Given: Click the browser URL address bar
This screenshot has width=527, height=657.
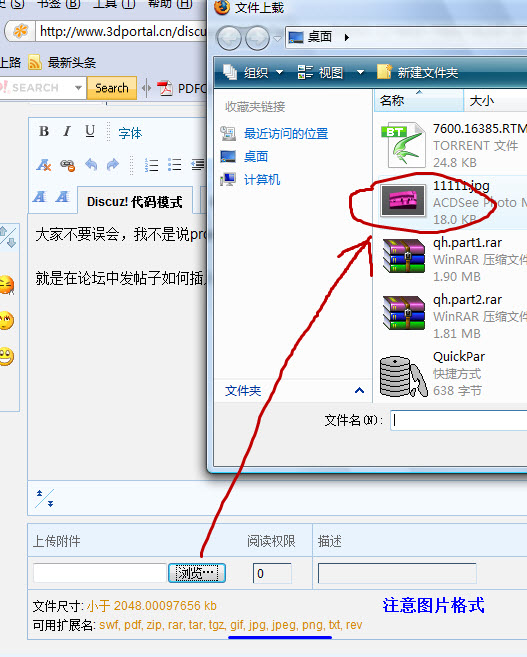Looking at the screenshot, I should point(121,31).
